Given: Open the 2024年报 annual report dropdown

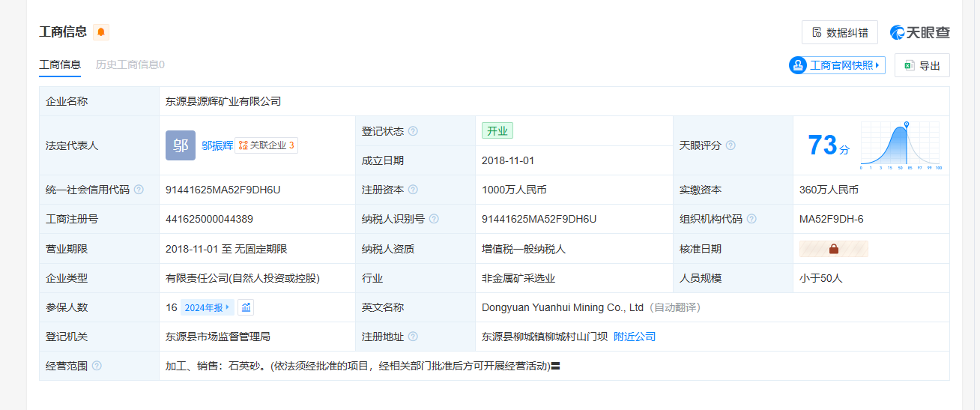Looking at the screenshot, I should coord(208,307).
